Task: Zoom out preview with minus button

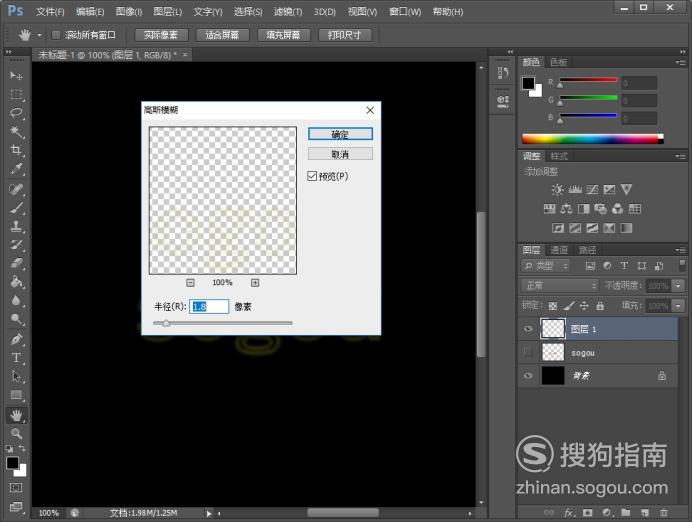Action: [190, 282]
